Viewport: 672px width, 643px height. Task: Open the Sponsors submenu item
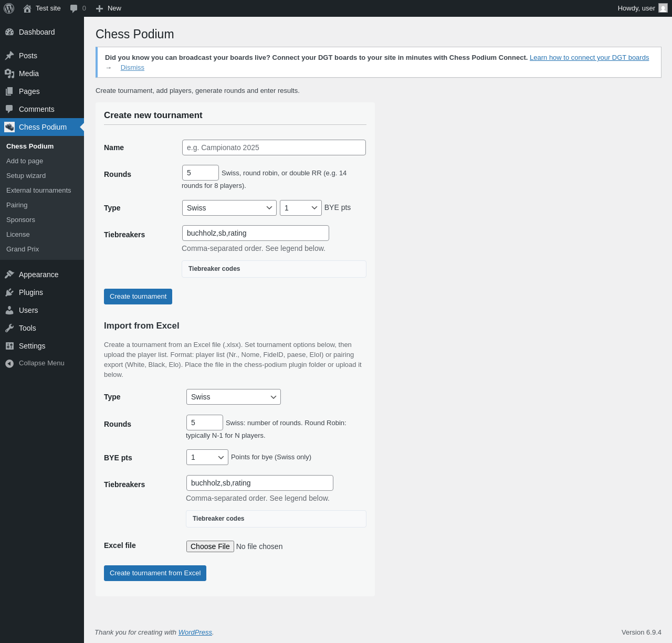pos(20,220)
